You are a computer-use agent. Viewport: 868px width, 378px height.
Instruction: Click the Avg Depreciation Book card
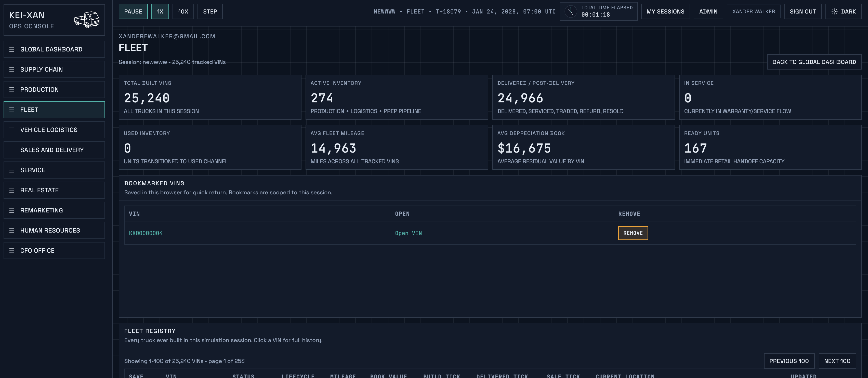click(584, 147)
